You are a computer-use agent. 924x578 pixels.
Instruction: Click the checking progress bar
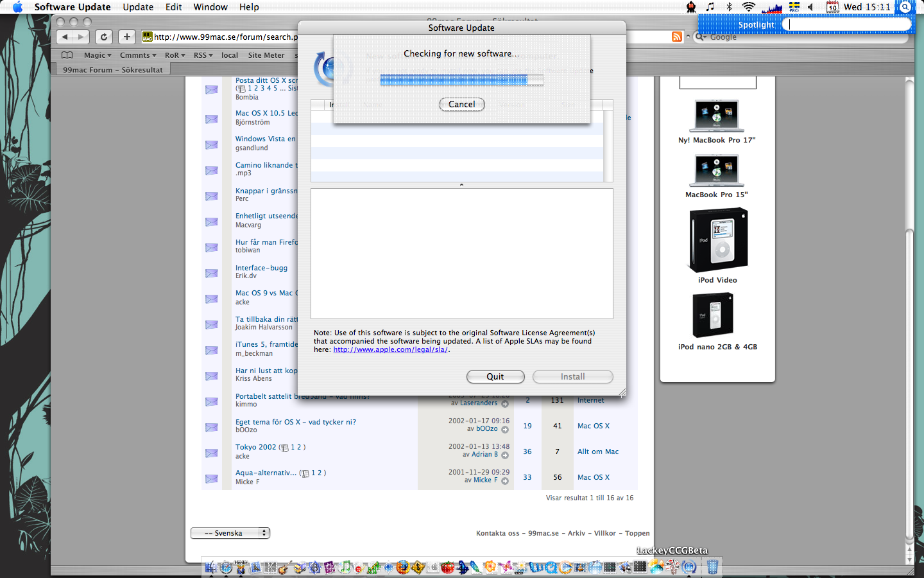462,80
